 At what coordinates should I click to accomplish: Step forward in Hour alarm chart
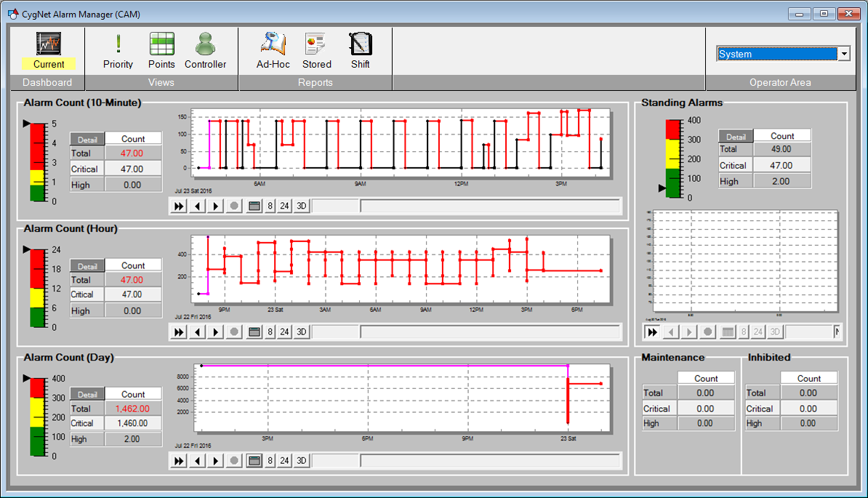215,332
